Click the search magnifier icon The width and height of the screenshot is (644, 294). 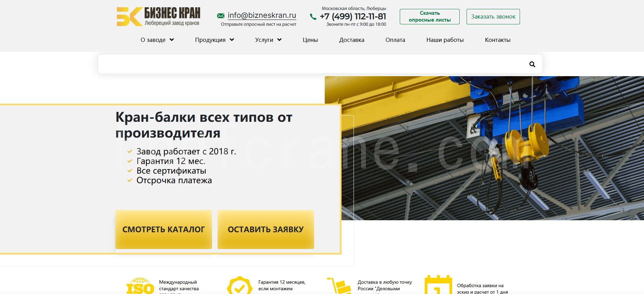tap(532, 64)
